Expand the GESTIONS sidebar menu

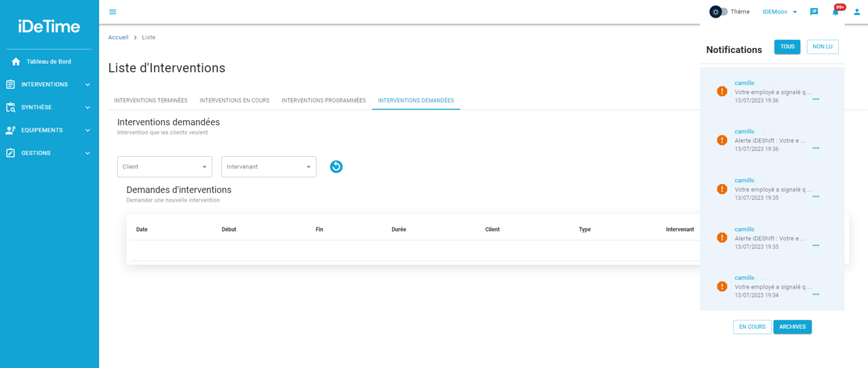tap(49, 153)
